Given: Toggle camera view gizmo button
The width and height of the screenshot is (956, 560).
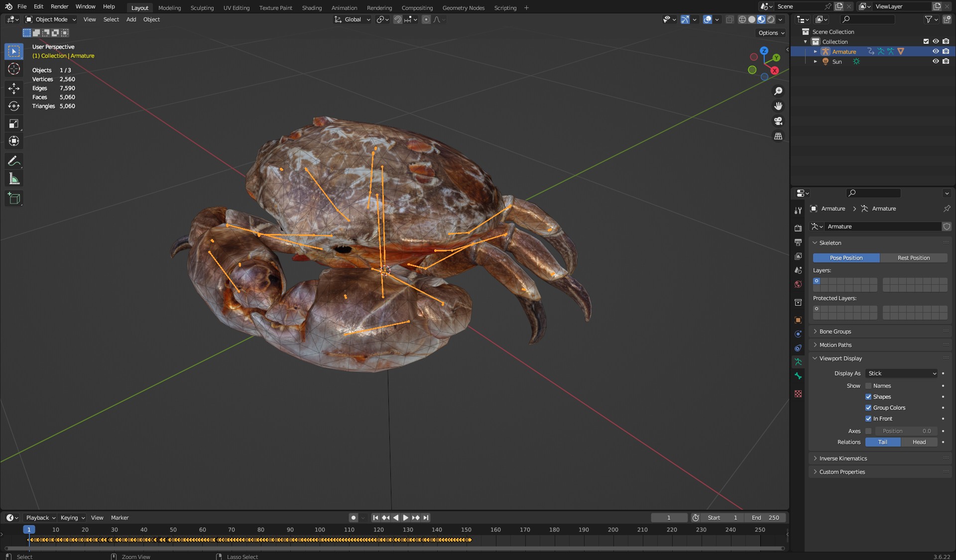Looking at the screenshot, I should coord(778,121).
